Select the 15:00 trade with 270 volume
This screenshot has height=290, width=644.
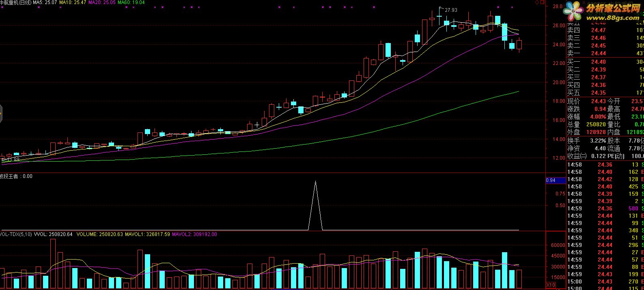(x=605, y=281)
